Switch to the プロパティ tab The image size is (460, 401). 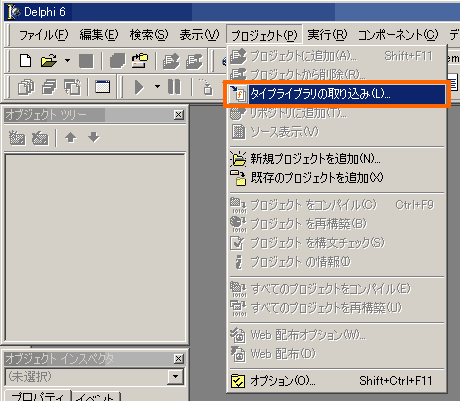pos(38,396)
